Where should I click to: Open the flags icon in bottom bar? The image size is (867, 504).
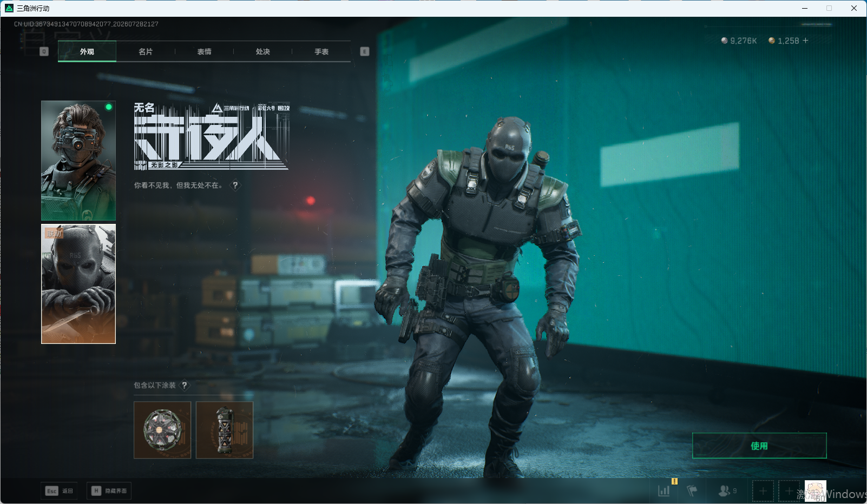pos(692,491)
